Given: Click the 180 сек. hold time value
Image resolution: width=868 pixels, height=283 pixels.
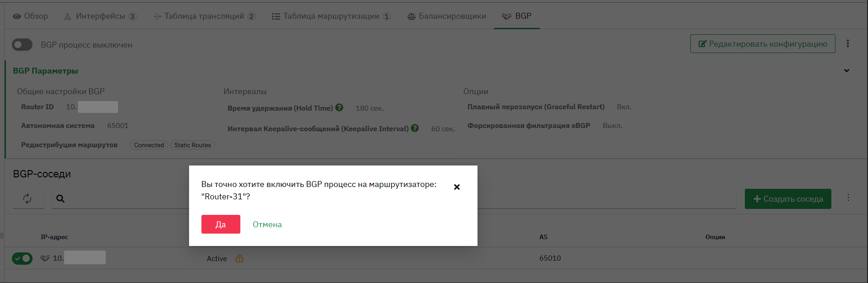Looking at the screenshot, I should (x=369, y=108).
